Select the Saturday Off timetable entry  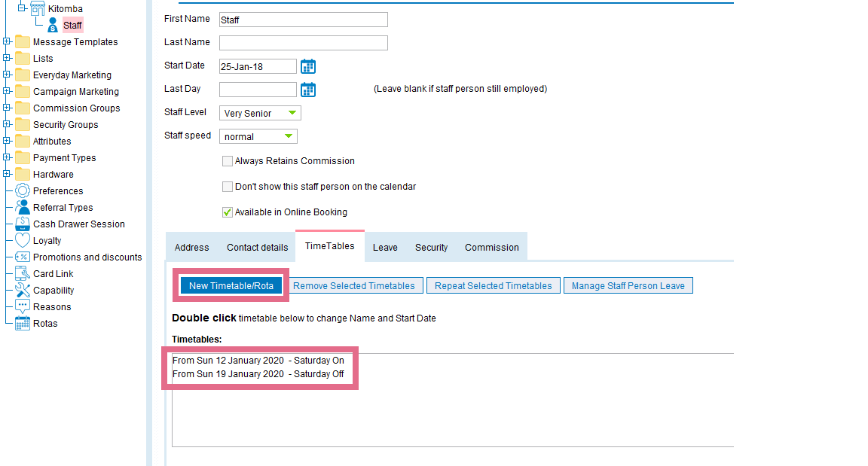click(x=258, y=374)
